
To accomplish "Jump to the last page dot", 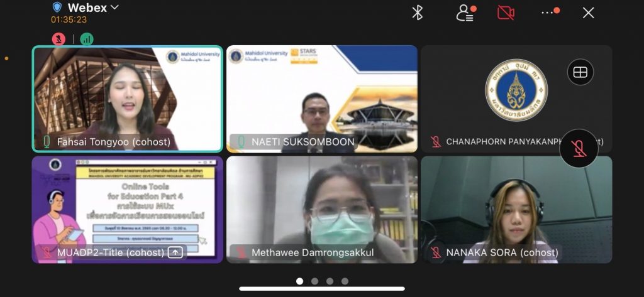I will [x=345, y=281].
